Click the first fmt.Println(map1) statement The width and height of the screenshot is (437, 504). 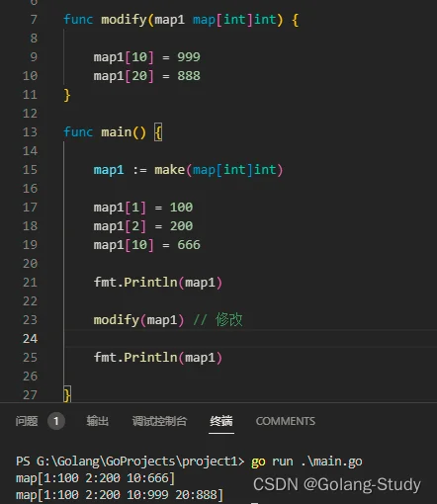(x=158, y=283)
